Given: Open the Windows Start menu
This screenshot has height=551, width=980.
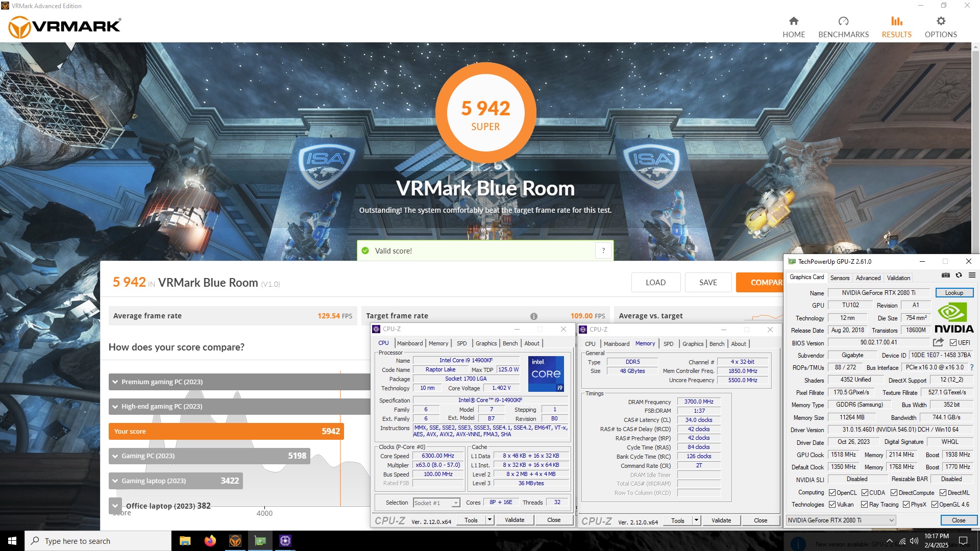Looking at the screenshot, I should (12, 541).
